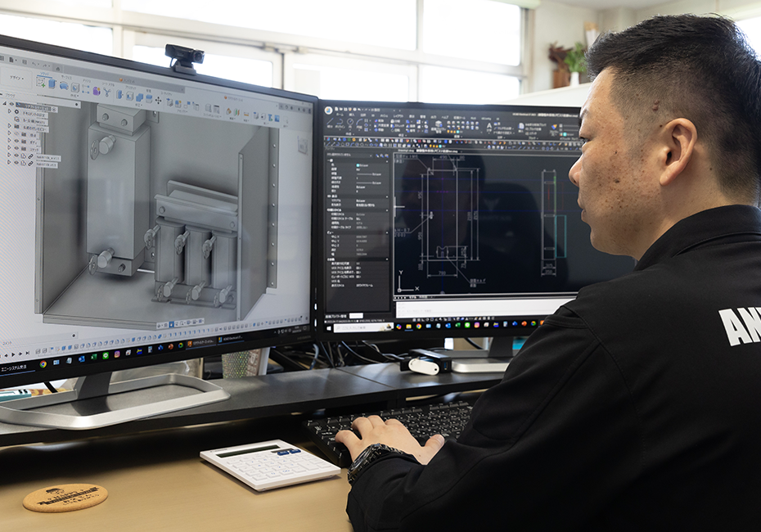Open the Windows Start menu on right monitor
The height and width of the screenshot is (532, 761).
click(x=329, y=329)
